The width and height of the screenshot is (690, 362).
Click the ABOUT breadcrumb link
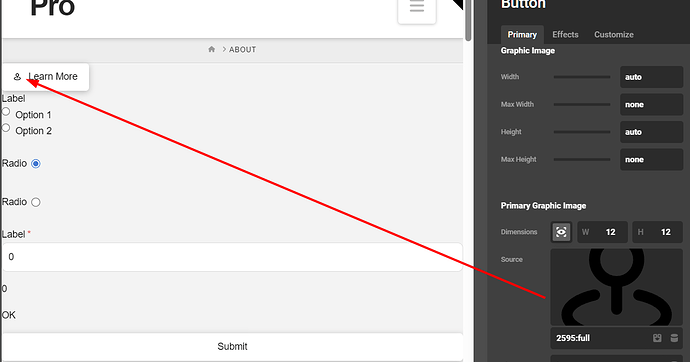click(x=242, y=50)
